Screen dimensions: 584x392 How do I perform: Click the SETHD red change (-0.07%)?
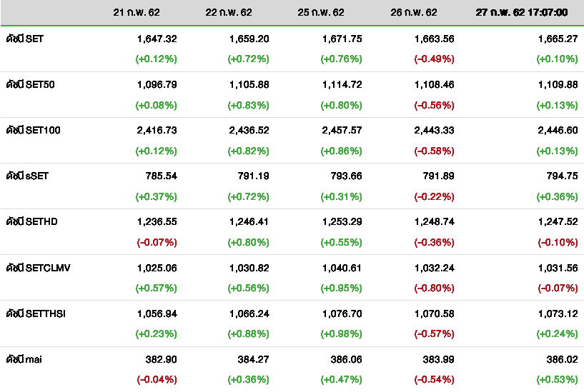157,242
